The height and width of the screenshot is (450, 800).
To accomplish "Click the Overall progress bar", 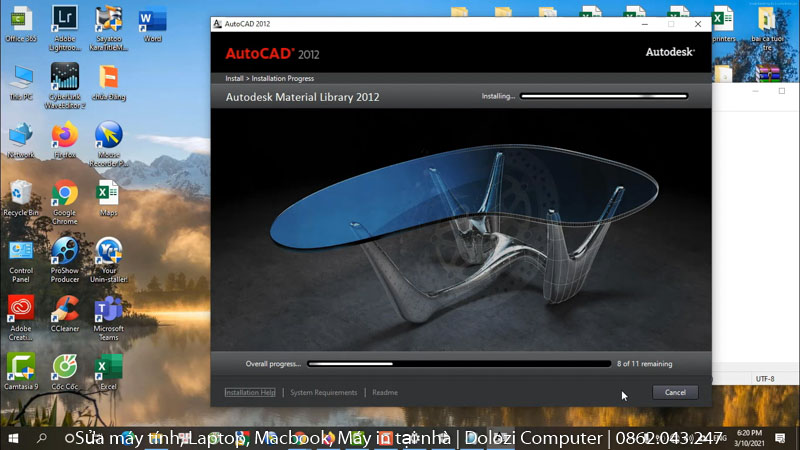I will (x=458, y=364).
